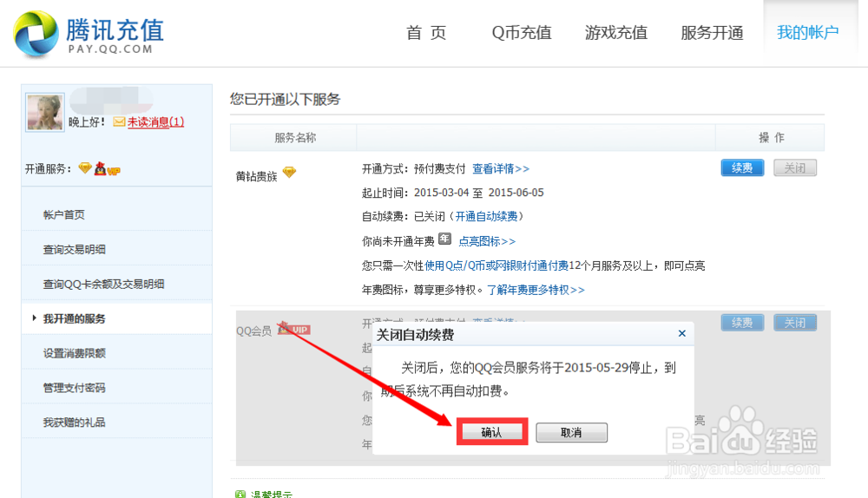Click the green 温馨提示 icon
The image size is (868, 498).
(240, 495)
